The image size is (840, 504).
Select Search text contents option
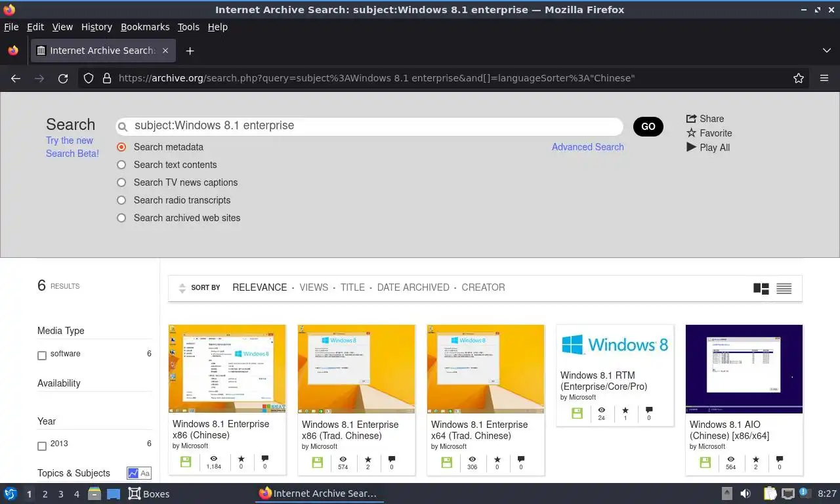tap(121, 165)
